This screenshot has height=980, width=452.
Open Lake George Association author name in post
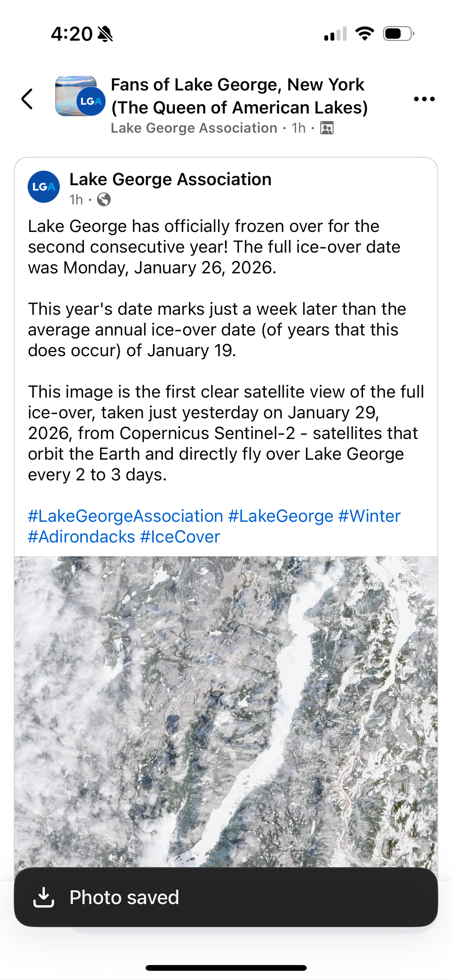[x=170, y=179]
